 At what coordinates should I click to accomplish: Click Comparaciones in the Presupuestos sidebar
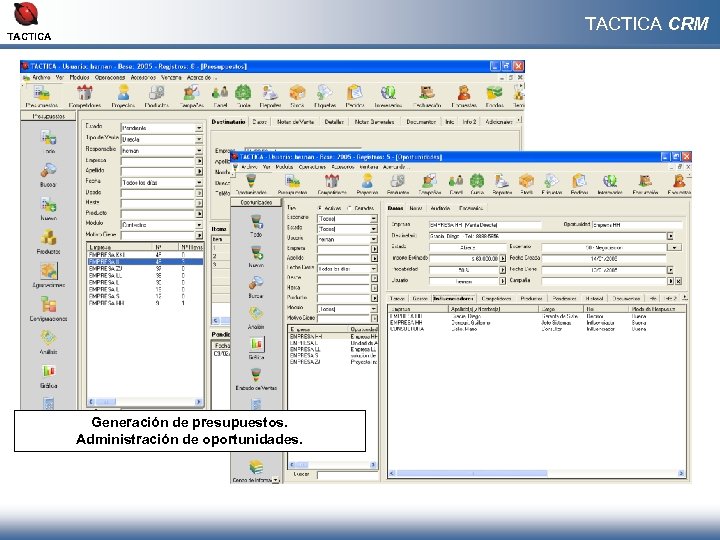click(48, 309)
